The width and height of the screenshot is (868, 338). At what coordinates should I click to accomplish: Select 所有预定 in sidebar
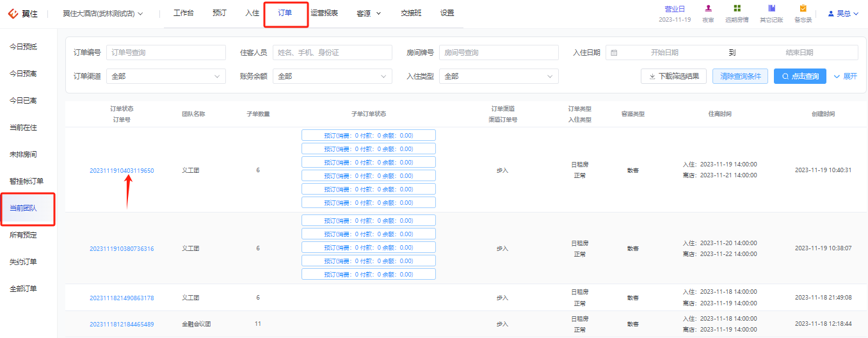(23, 235)
